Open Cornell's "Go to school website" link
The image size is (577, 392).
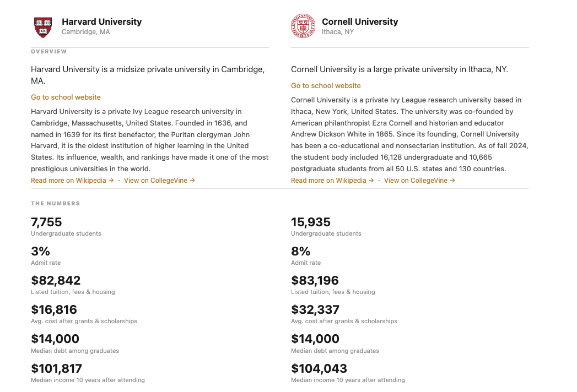point(326,85)
